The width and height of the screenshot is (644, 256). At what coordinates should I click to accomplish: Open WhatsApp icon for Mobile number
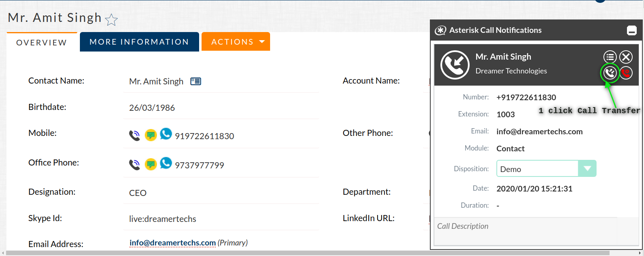[166, 133]
